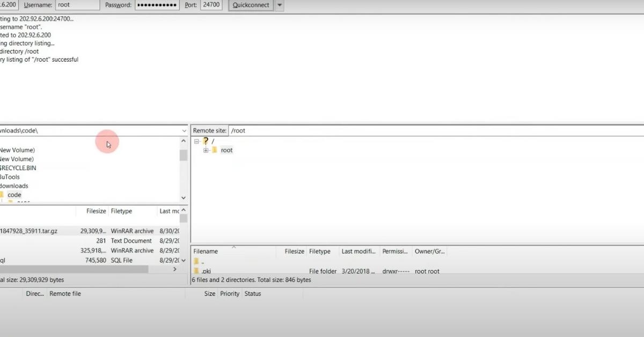Screen dimensions: 644x337
Task: Click the local tree vertical scrollbar thumb
Action: pyautogui.click(x=184, y=155)
